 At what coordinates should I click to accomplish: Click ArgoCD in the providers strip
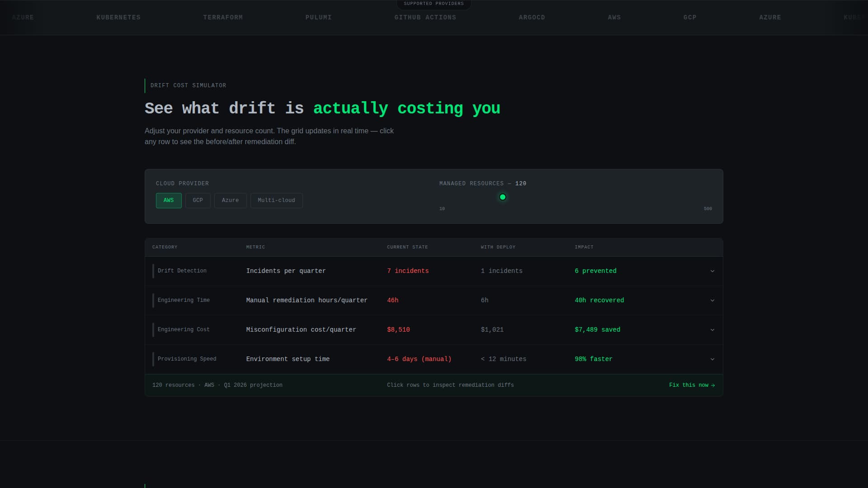click(x=532, y=18)
